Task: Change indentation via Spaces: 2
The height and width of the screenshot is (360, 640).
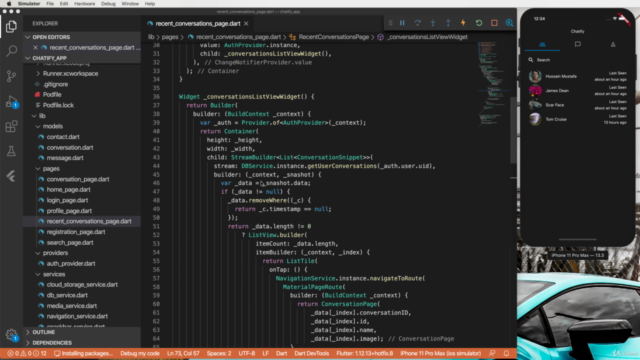Action: (219, 353)
